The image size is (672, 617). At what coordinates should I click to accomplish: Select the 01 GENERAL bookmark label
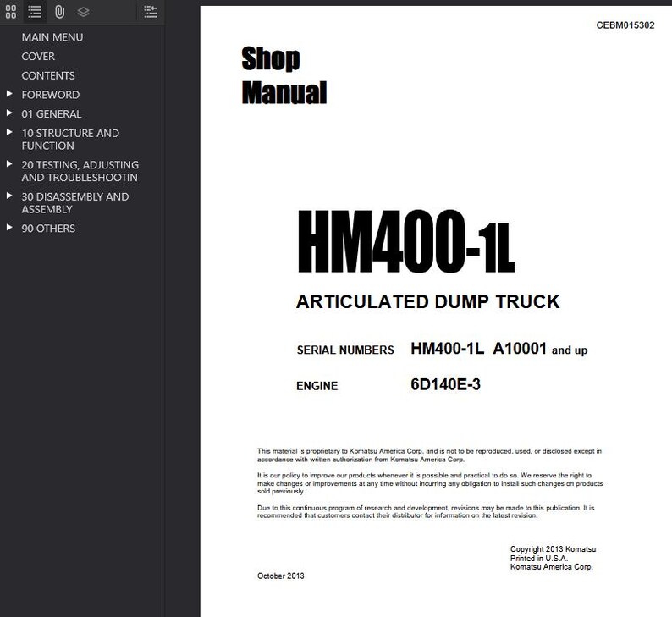click(x=52, y=114)
